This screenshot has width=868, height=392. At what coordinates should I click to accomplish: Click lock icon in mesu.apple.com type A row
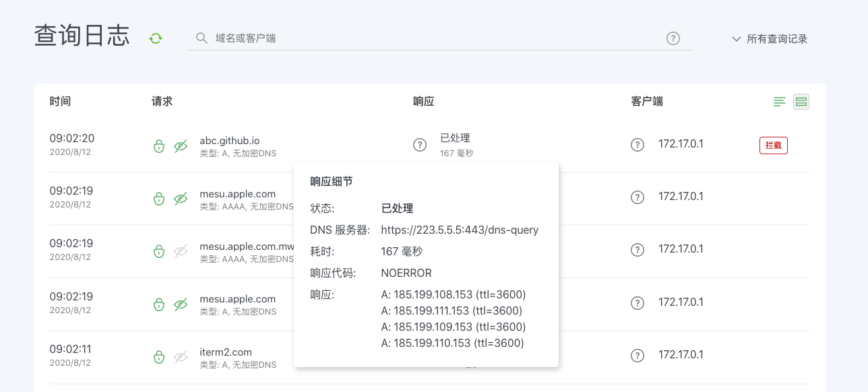tap(158, 304)
